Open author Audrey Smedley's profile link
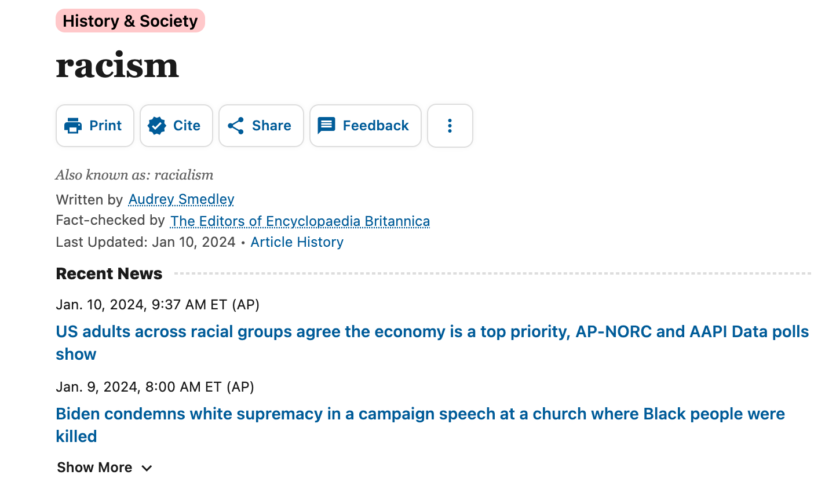The width and height of the screenshot is (825, 504). coord(181,199)
